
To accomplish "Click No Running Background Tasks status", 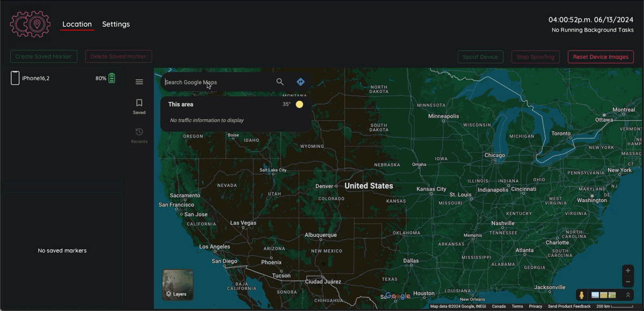I will tap(592, 30).
